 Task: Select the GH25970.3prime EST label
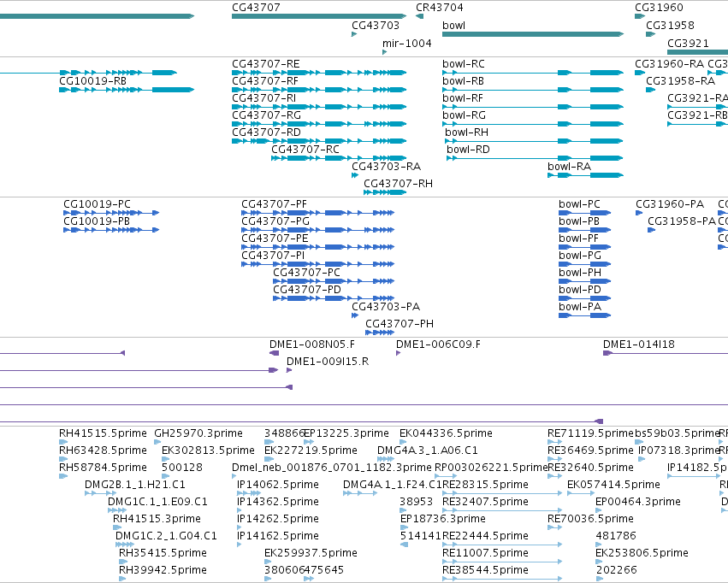(198, 433)
